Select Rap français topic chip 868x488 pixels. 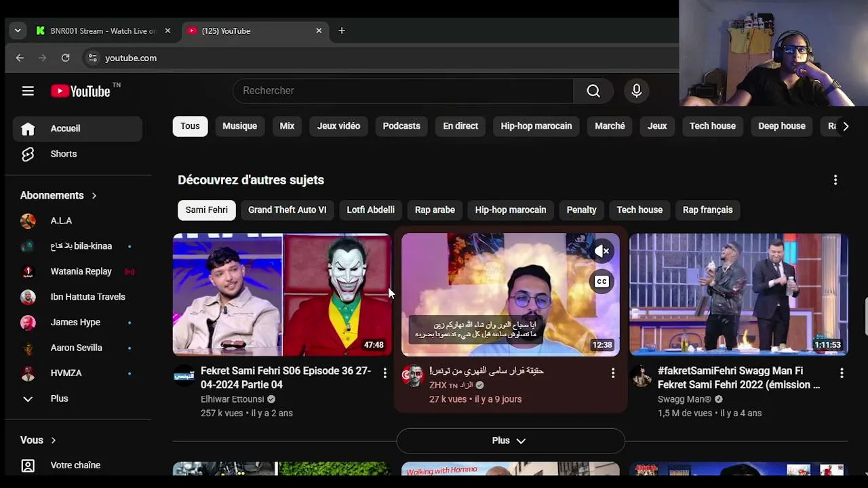coord(707,210)
